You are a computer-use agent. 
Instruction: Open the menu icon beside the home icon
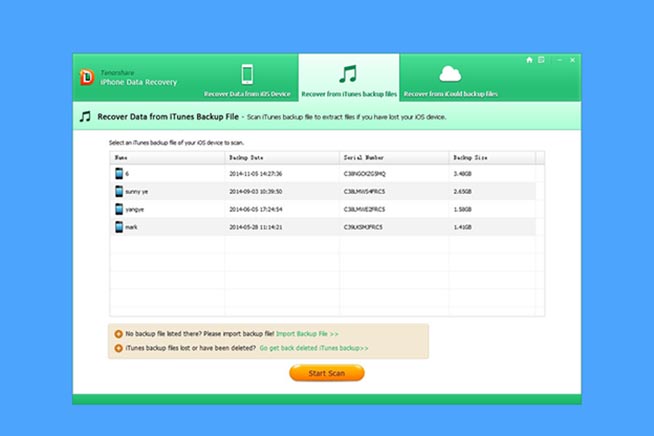(x=541, y=60)
